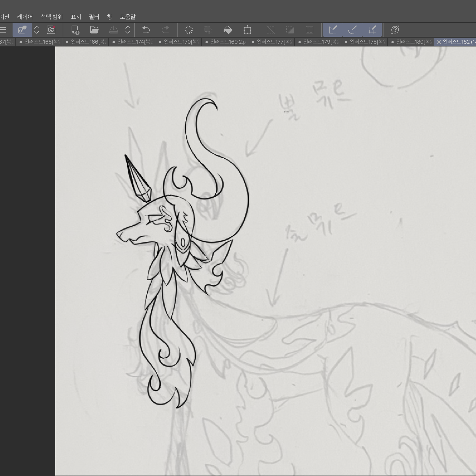Open the 표시 menu
This screenshot has height=476, width=476.
tap(76, 17)
